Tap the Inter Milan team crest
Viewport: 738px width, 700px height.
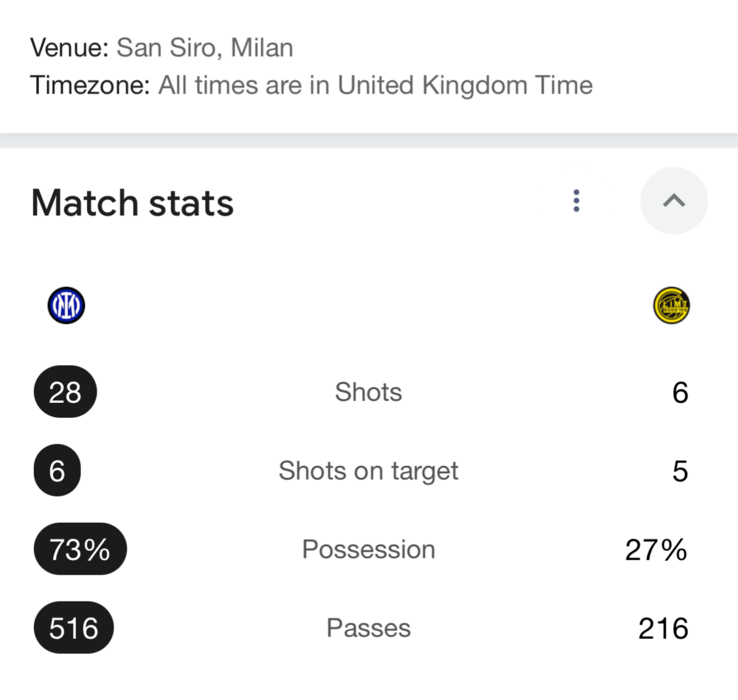[66, 305]
